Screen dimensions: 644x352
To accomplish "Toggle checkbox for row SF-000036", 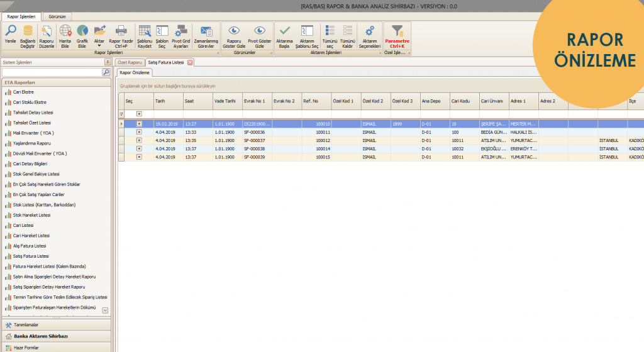I will [x=139, y=132].
